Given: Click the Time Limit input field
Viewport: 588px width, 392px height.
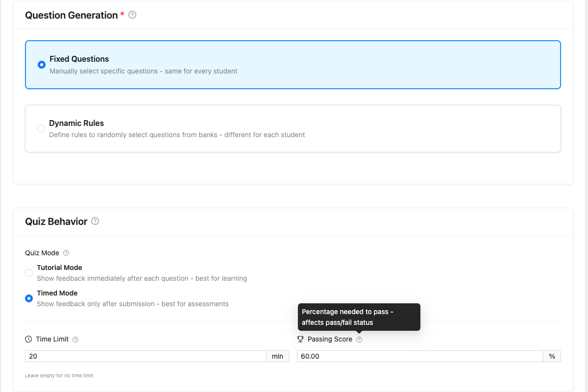Looking at the screenshot, I should pyautogui.click(x=145, y=356).
